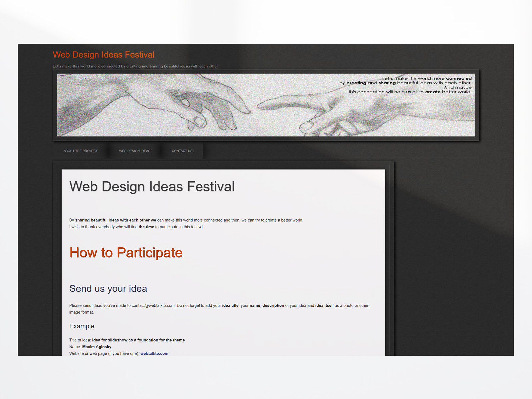This screenshot has height=399, width=532.
Task: Click the bold words 'idea itself'
Action: 324,305
